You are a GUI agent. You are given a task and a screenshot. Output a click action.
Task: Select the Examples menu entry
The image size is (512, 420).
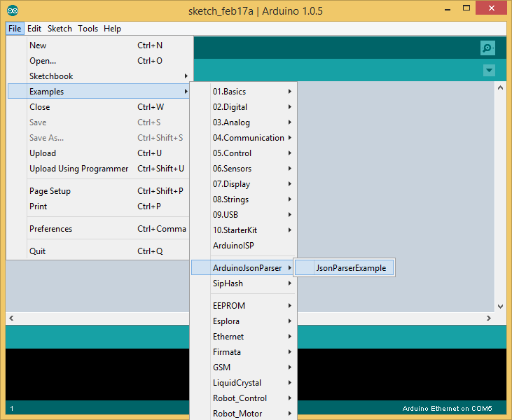98,92
